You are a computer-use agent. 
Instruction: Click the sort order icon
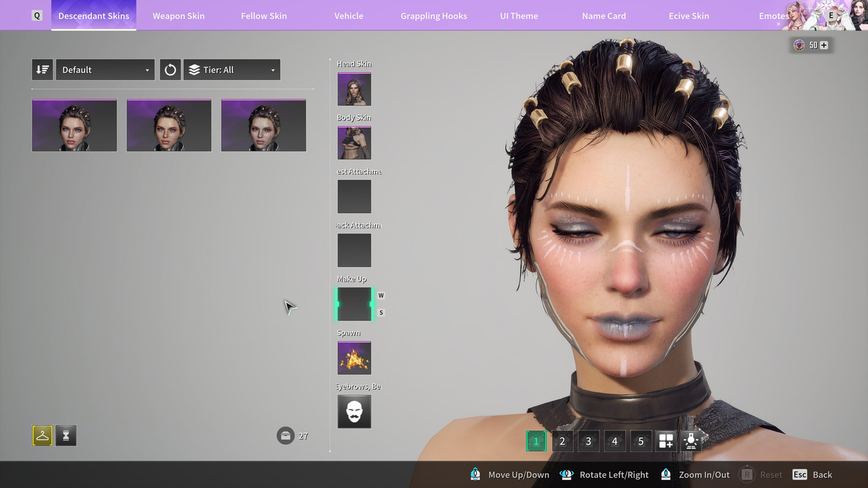tap(42, 70)
